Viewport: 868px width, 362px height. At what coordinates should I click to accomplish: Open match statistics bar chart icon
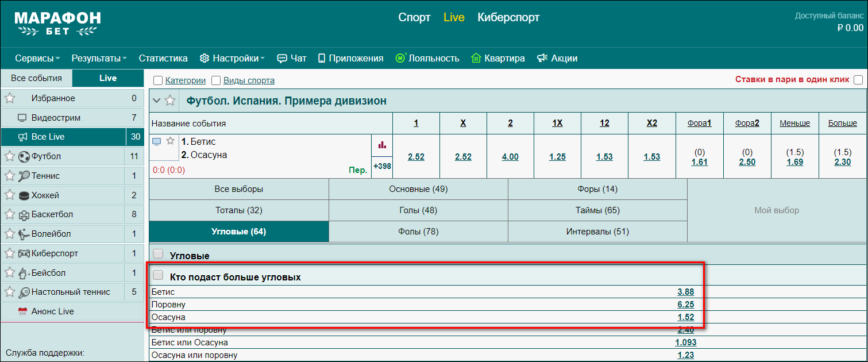[x=382, y=145]
